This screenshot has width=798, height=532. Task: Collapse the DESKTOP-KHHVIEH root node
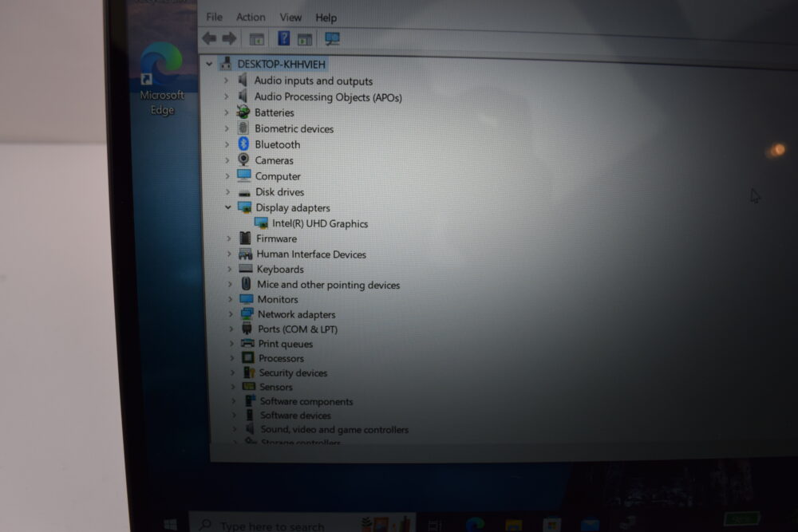click(209, 64)
